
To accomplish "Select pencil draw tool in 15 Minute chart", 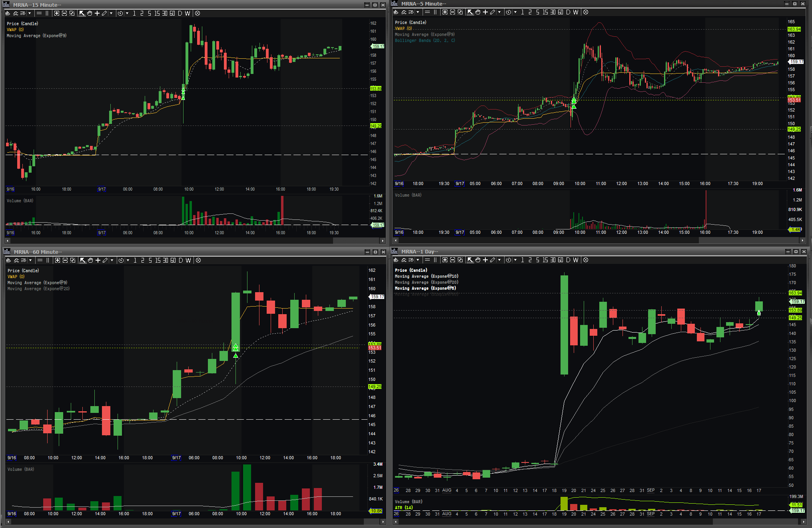I will pyautogui.click(x=104, y=13).
